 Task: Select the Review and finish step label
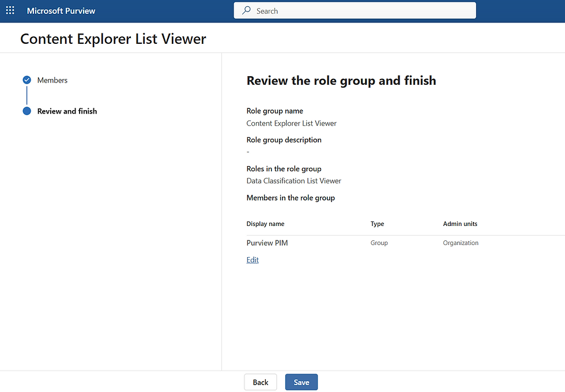click(67, 111)
